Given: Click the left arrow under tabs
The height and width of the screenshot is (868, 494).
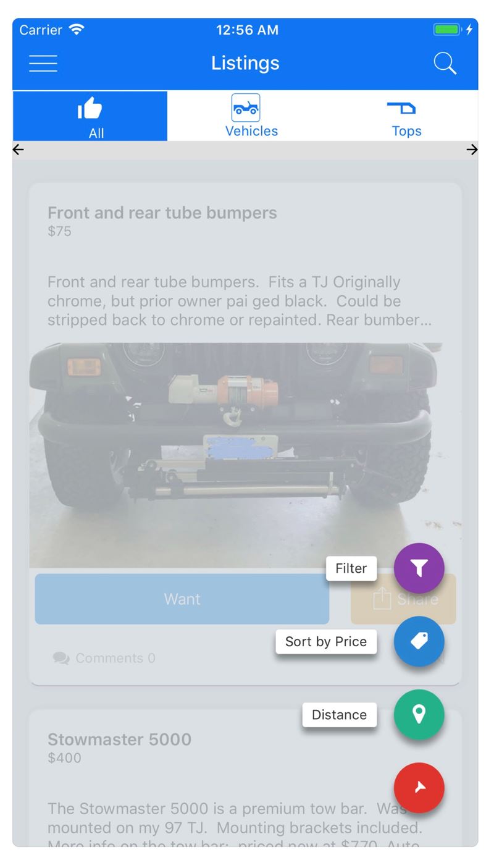Looking at the screenshot, I should click(x=19, y=149).
